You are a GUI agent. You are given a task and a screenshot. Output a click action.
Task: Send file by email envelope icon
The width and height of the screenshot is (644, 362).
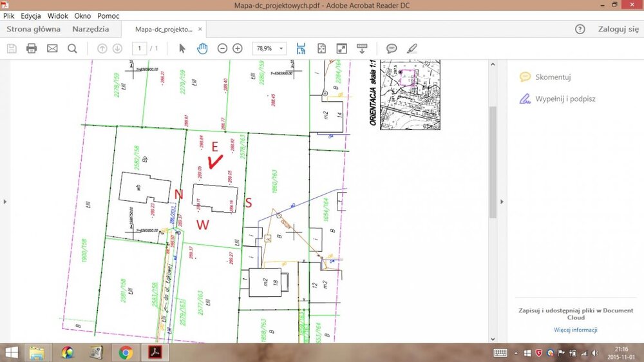pos(52,48)
